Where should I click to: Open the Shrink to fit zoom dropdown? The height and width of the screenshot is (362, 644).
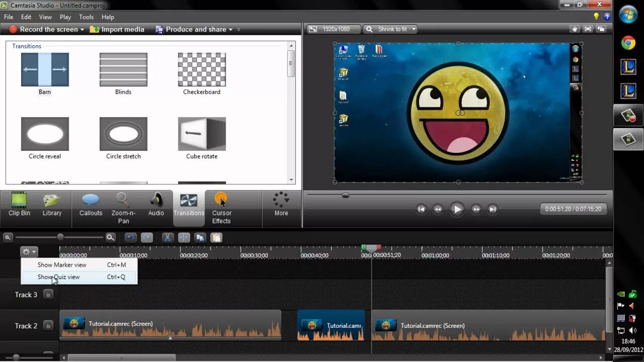390,29
